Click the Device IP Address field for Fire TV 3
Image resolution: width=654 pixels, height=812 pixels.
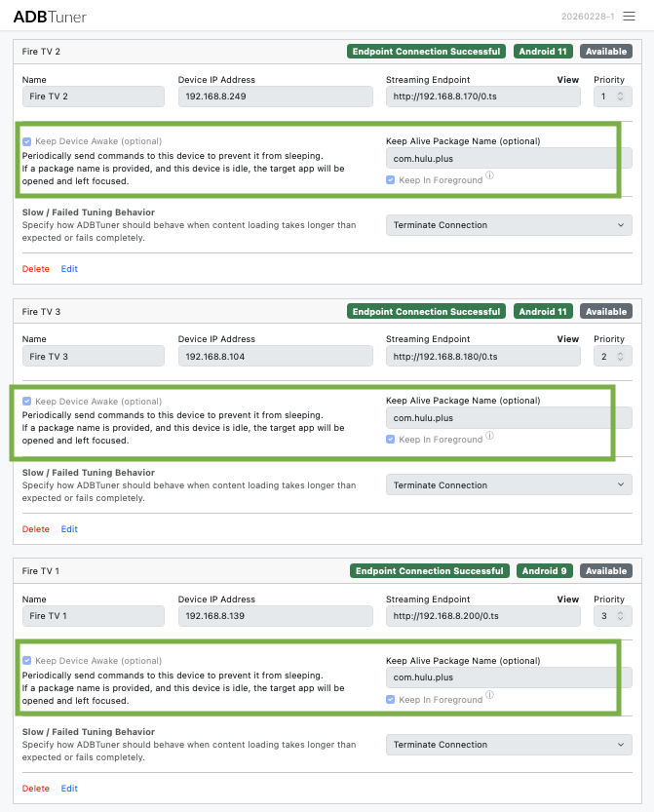(275, 357)
